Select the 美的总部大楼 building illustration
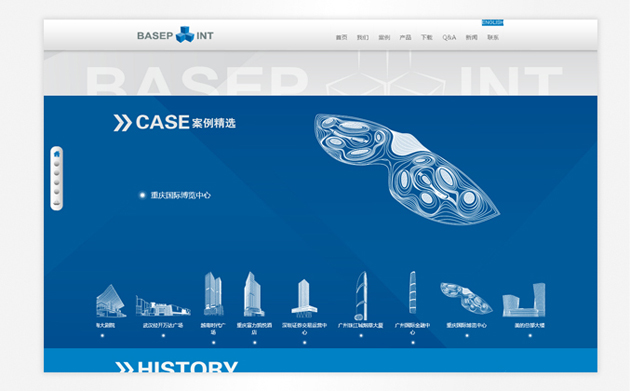 [x=524, y=300]
